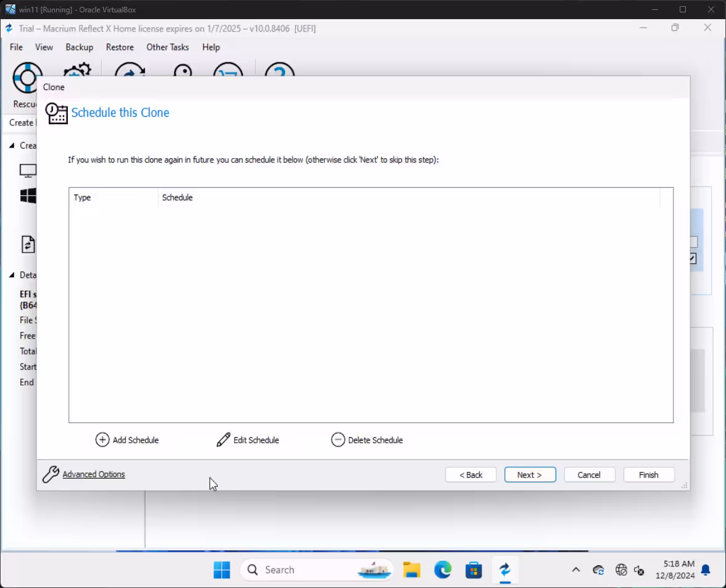Open the notification bell icon
This screenshot has height=588, width=726.
(x=706, y=570)
